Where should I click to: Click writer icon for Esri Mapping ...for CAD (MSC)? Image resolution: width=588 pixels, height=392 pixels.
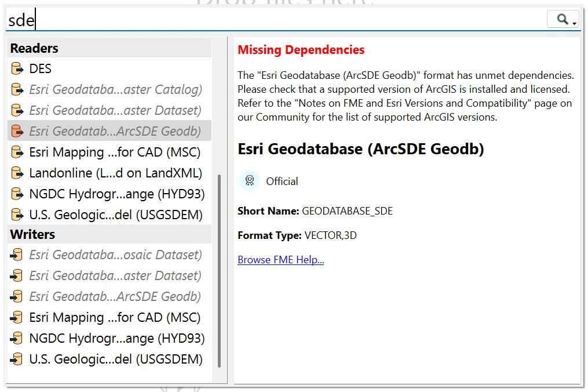tap(16, 317)
